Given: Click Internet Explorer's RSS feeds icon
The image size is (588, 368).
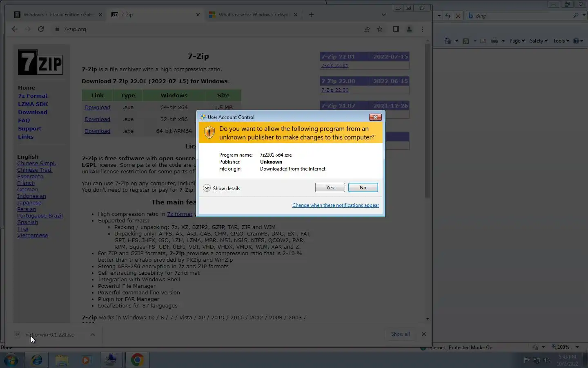Looking at the screenshot, I should click(x=466, y=41).
